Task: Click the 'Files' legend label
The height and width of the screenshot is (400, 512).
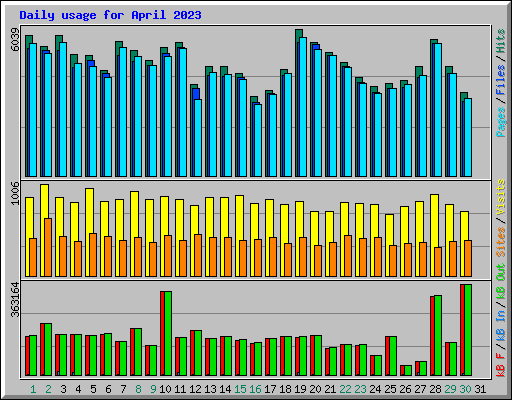Action: [x=501, y=80]
